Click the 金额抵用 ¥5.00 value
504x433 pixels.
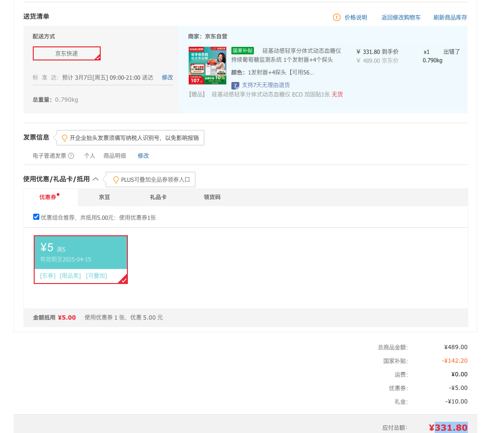(x=67, y=318)
